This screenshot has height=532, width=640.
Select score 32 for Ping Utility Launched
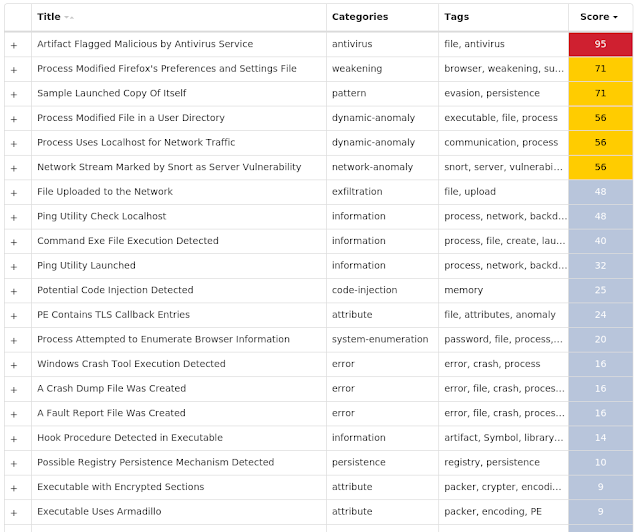[x=600, y=265]
